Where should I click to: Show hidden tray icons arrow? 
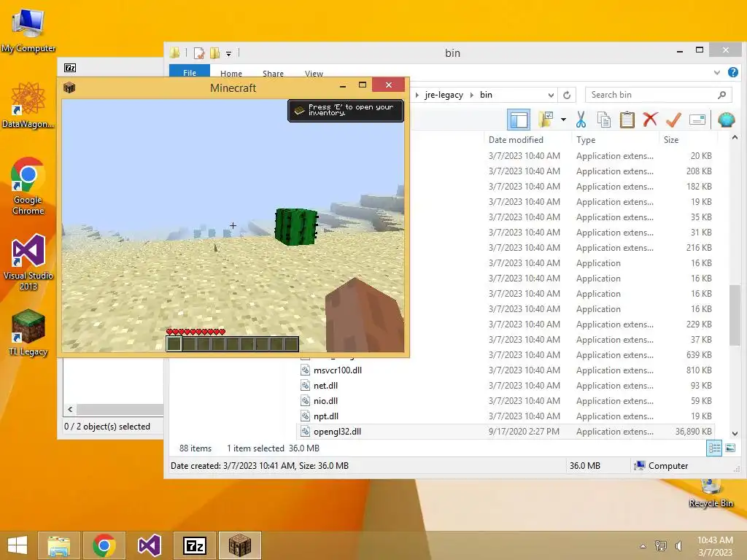(x=643, y=546)
